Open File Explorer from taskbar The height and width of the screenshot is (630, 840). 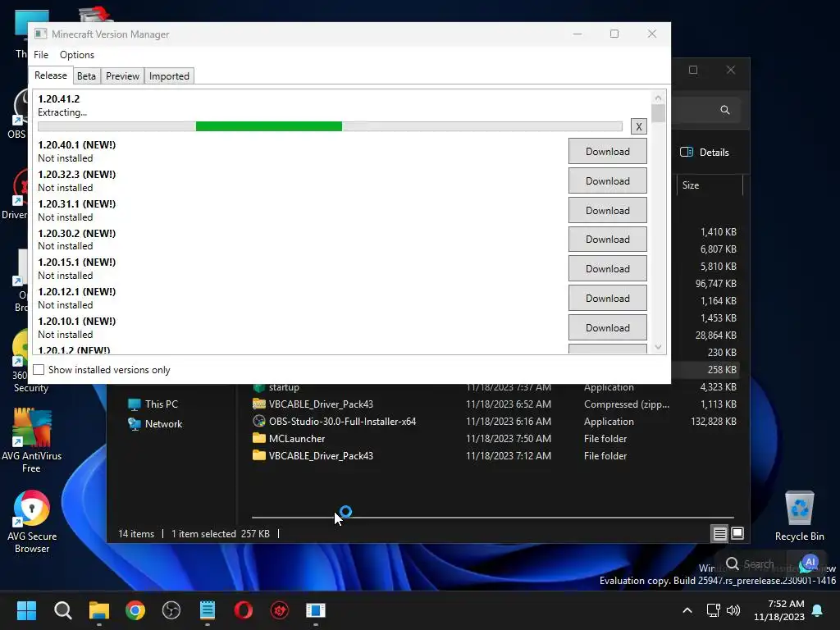[99, 610]
